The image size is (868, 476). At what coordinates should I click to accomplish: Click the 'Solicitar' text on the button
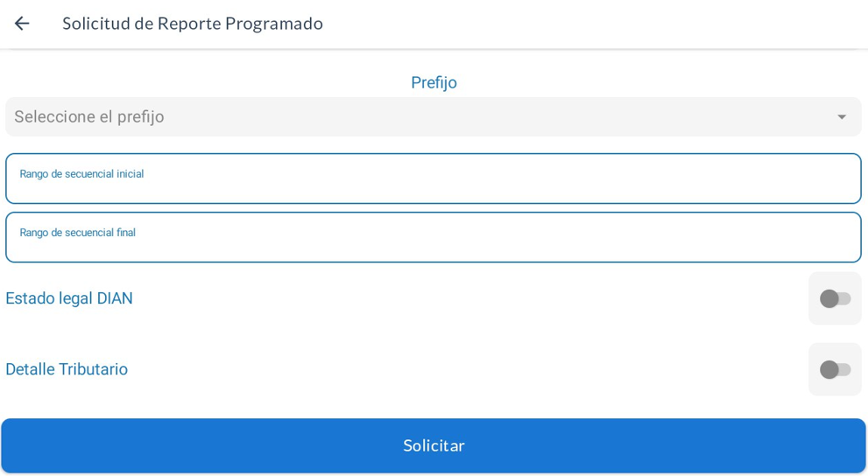click(434, 445)
